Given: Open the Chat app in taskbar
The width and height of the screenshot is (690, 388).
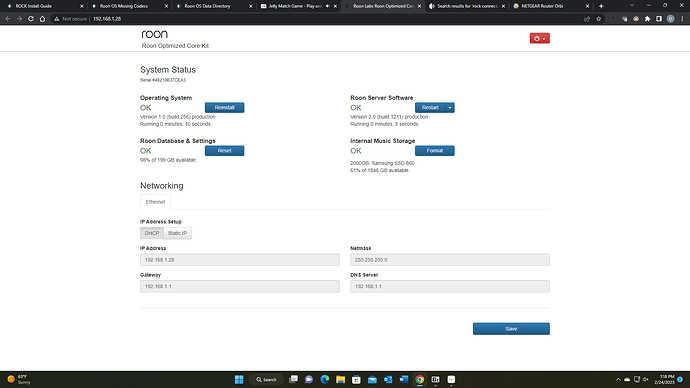Looking at the screenshot, I should click(x=309, y=380).
